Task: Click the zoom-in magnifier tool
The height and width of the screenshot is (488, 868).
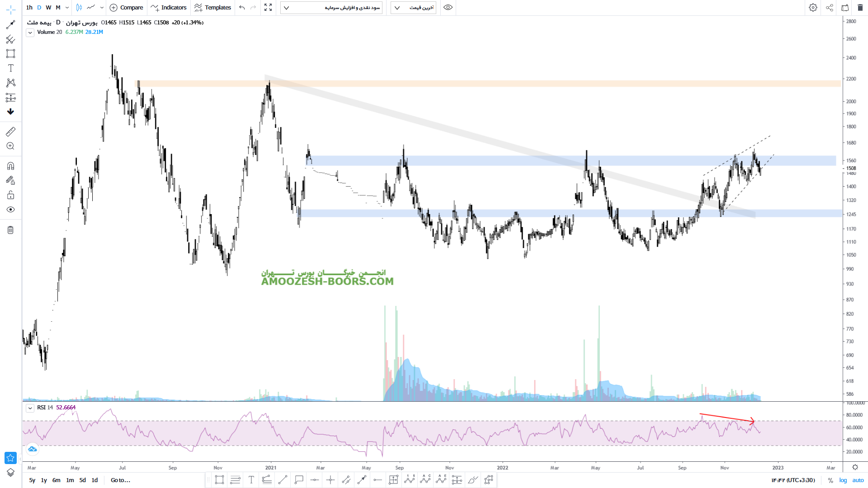Action: [x=11, y=146]
